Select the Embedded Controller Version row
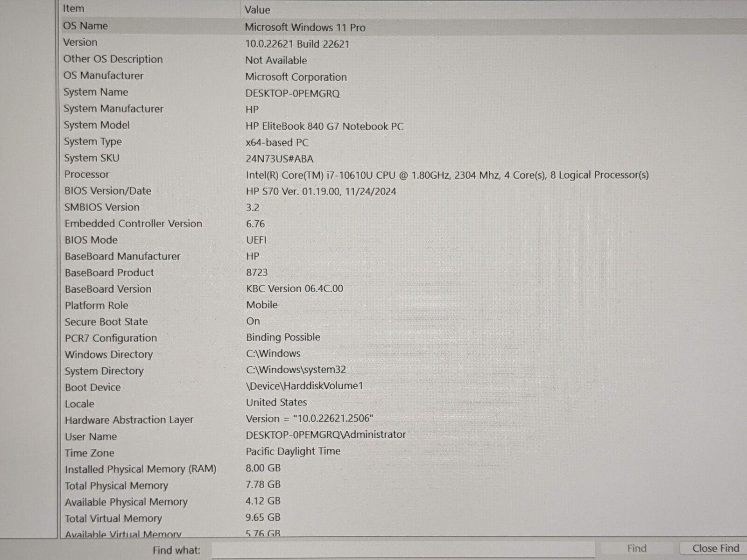 [x=134, y=224]
